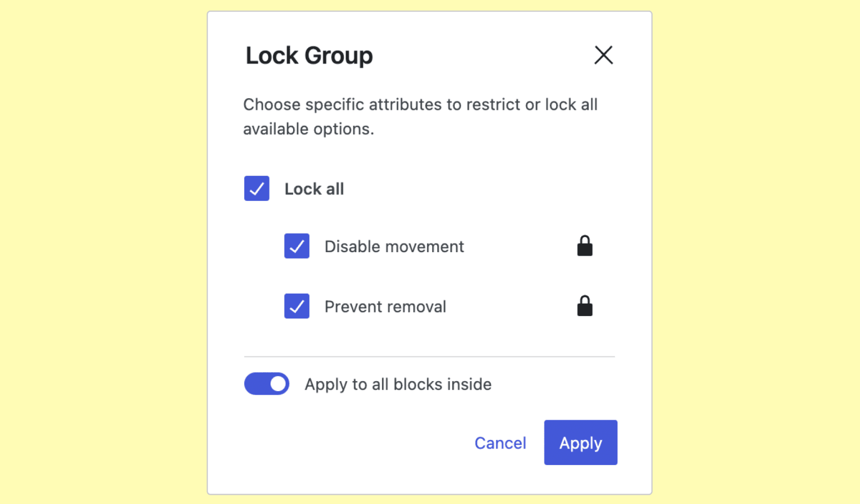The height and width of the screenshot is (504, 860).
Task: Click the yellow backdrop left of dialog
Action: point(103,252)
